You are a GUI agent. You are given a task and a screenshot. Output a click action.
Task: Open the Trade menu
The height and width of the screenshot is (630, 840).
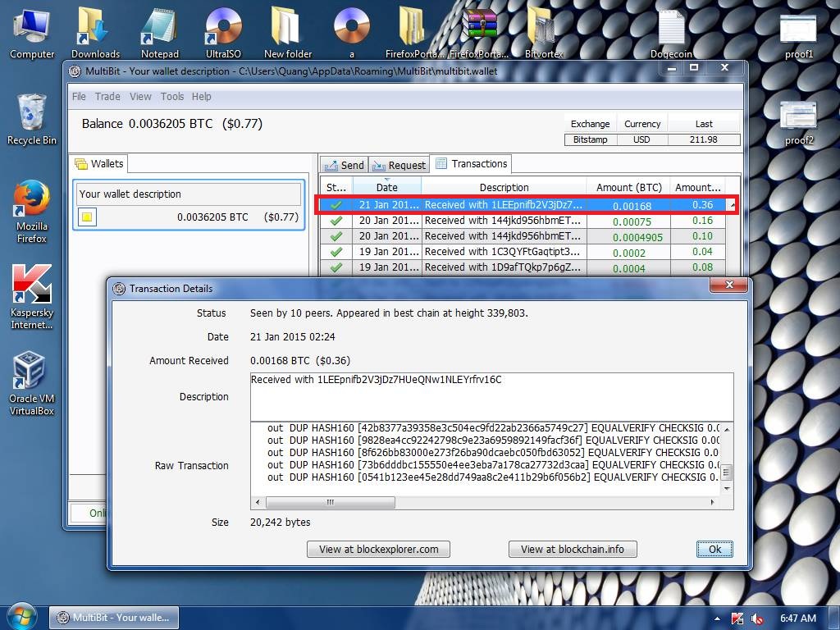pos(107,96)
